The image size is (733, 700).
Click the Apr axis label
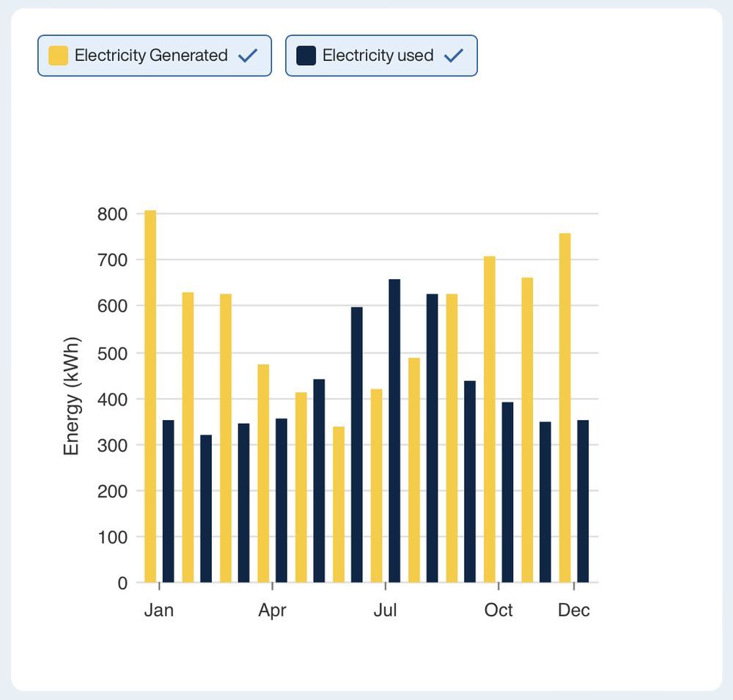[x=272, y=611]
